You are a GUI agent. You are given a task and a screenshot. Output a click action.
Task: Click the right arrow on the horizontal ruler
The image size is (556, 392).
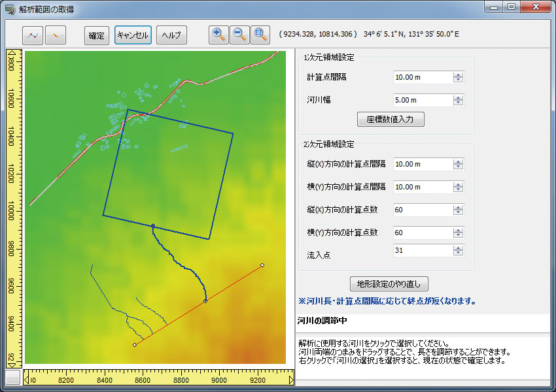(291, 380)
